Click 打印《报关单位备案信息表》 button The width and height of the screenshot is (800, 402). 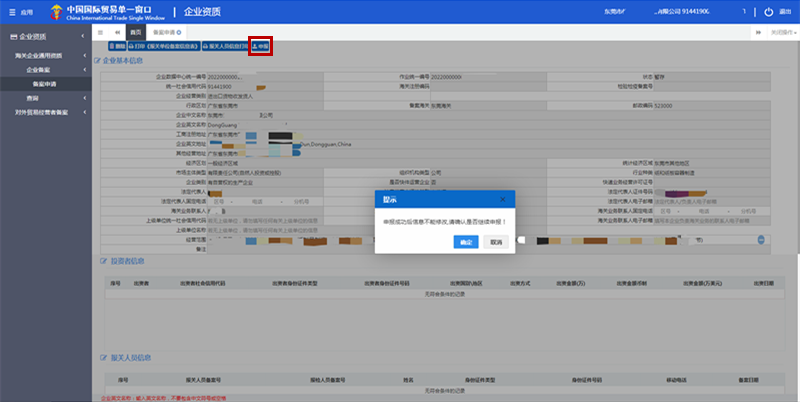164,46
